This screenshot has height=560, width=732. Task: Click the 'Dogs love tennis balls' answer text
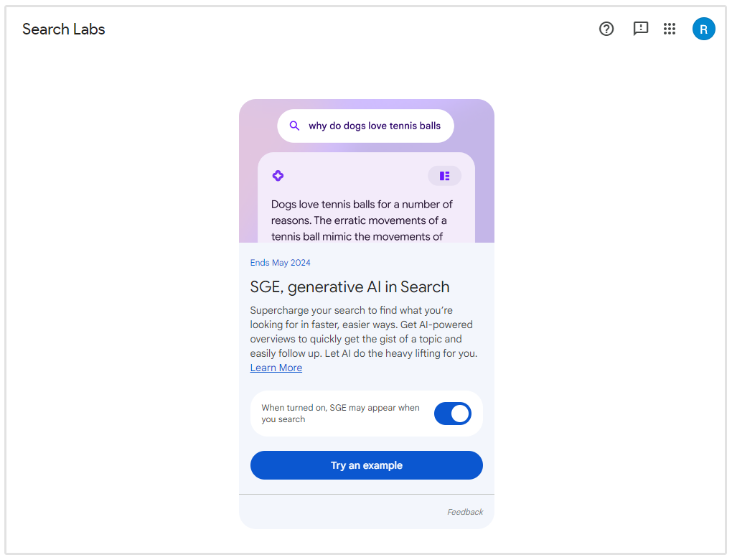click(362, 220)
